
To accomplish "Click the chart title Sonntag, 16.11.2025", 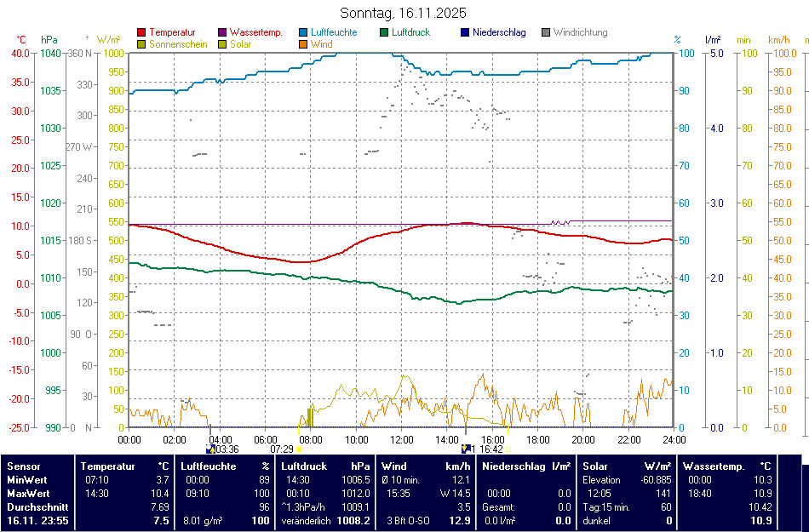I will click(403, 13).
